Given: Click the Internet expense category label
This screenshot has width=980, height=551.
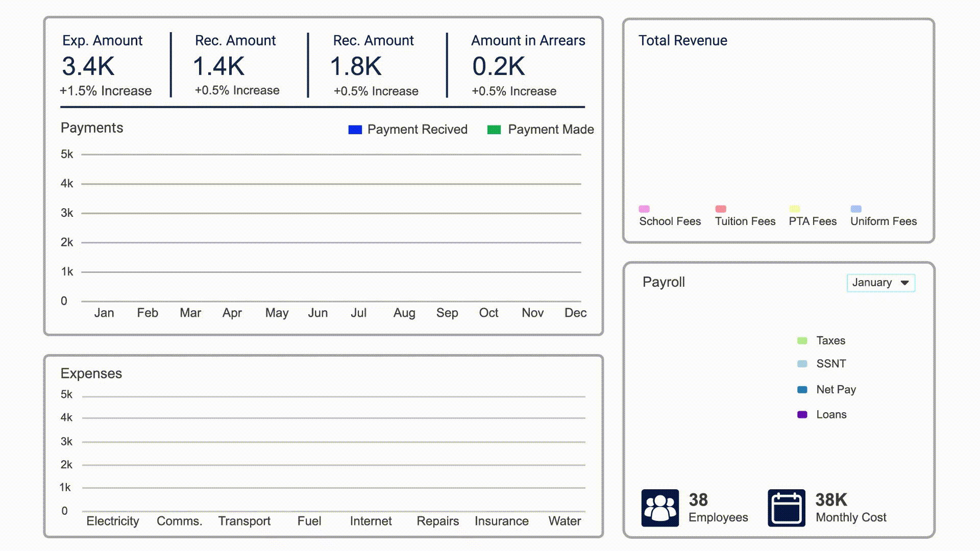Looking at the screenshot, I should click(x=371, y=521).
